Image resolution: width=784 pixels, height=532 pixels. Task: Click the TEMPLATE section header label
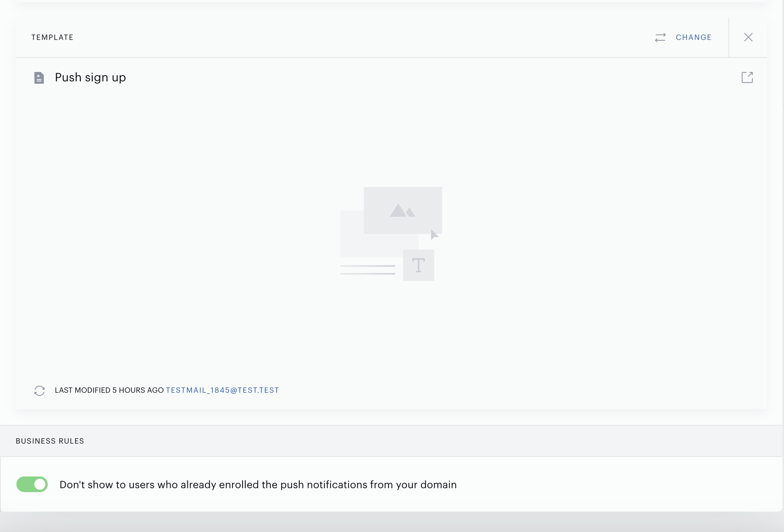(52, 38)
